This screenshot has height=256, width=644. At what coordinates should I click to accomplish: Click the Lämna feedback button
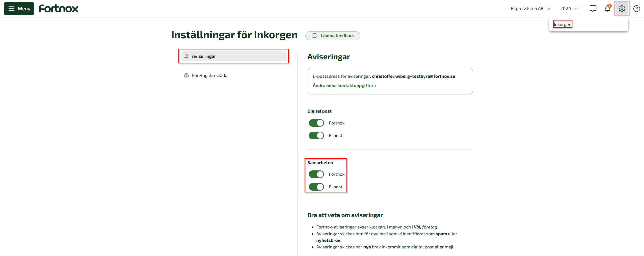point(333,36)
